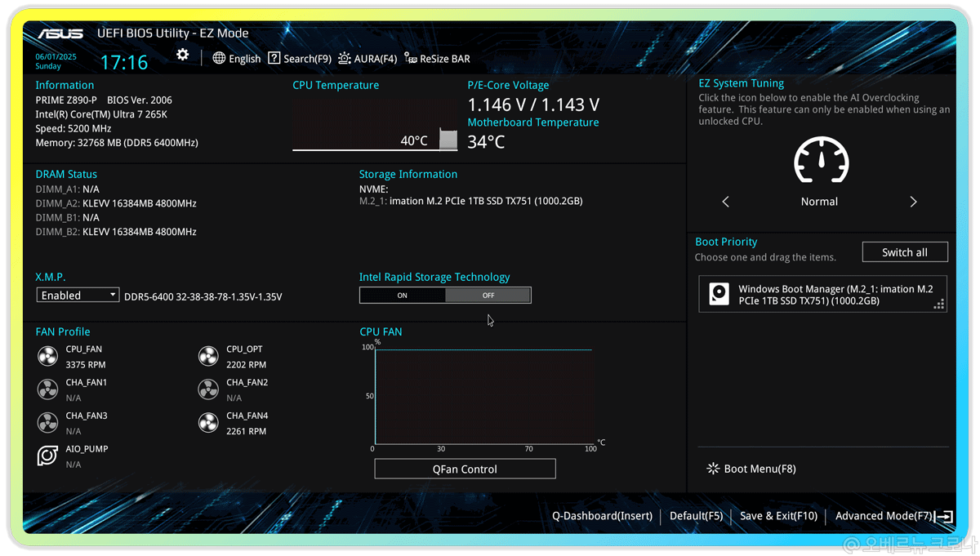Screen dimensions: 980x556
Task: Turn Intel Rapid Storage Technology ON
Action: (x=403, y=296)
